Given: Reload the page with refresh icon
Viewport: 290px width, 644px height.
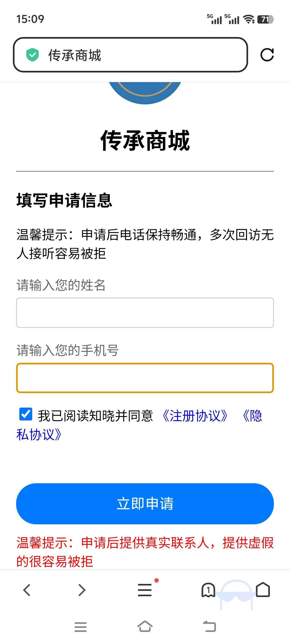Looking at the screenshot, I should pyautogui.click(x=267, y=55).
